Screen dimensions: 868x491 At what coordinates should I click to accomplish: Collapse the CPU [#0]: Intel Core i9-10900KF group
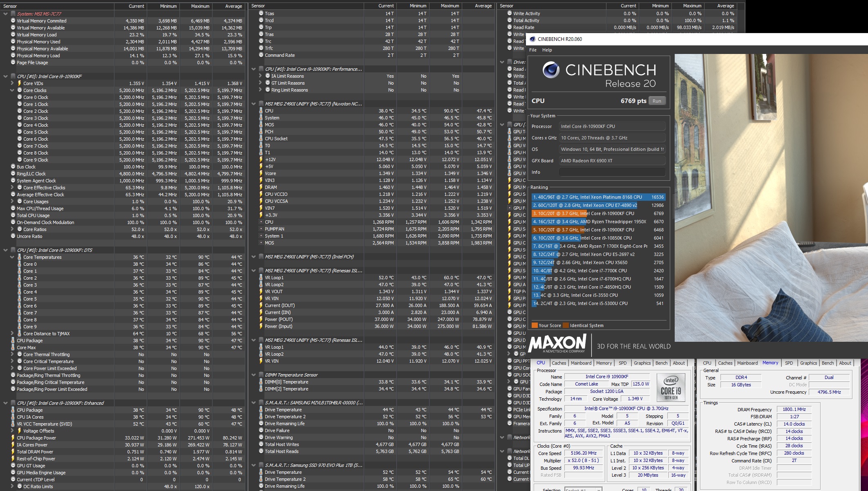(5, 76)
